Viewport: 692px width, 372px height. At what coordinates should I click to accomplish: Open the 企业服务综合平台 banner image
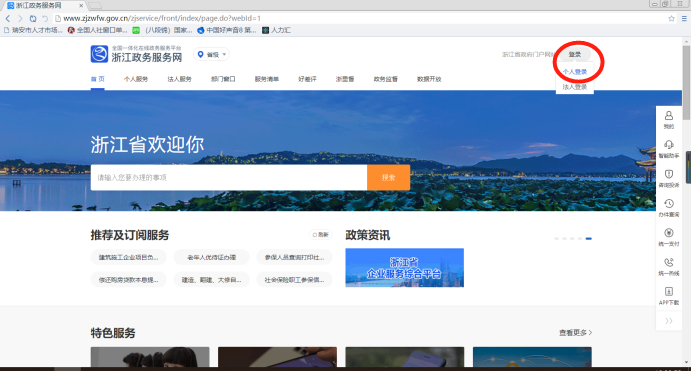click(404, 267)
